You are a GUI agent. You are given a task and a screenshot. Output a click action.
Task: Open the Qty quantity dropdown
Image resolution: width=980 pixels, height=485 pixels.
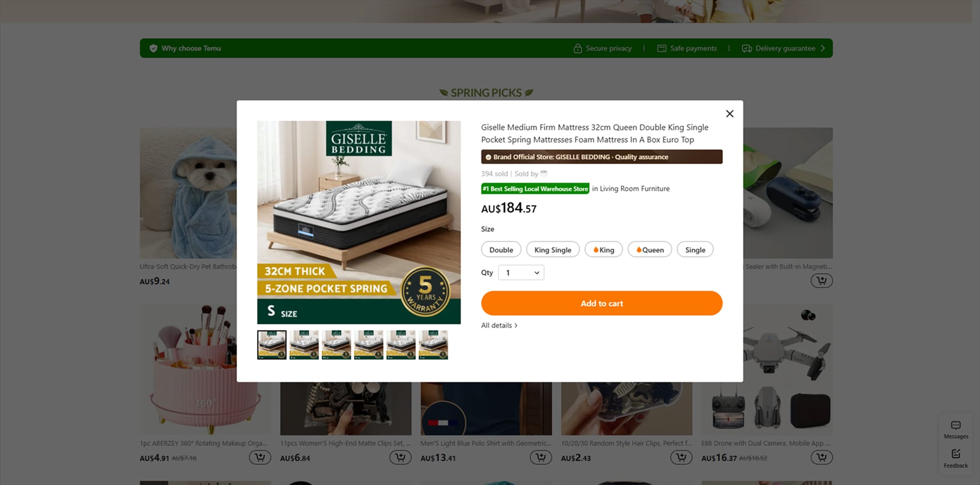pos(521,272)
